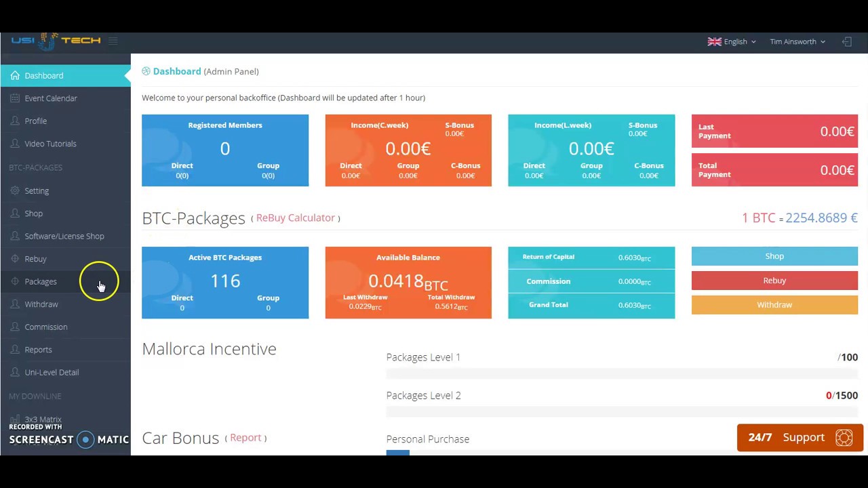Screen dimensions: 868x488
Task: Navigate to Reports in the sidebar
Action: (x=65, y=350)
